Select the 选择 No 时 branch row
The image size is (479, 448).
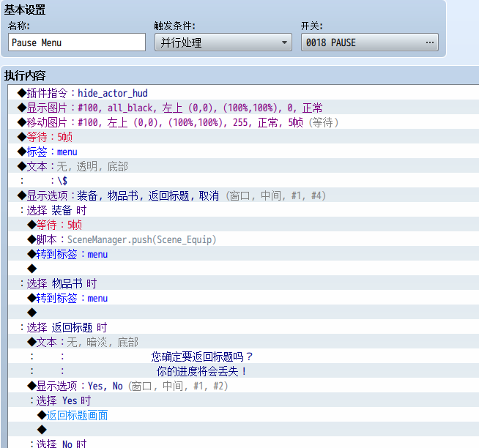[244, 442]
